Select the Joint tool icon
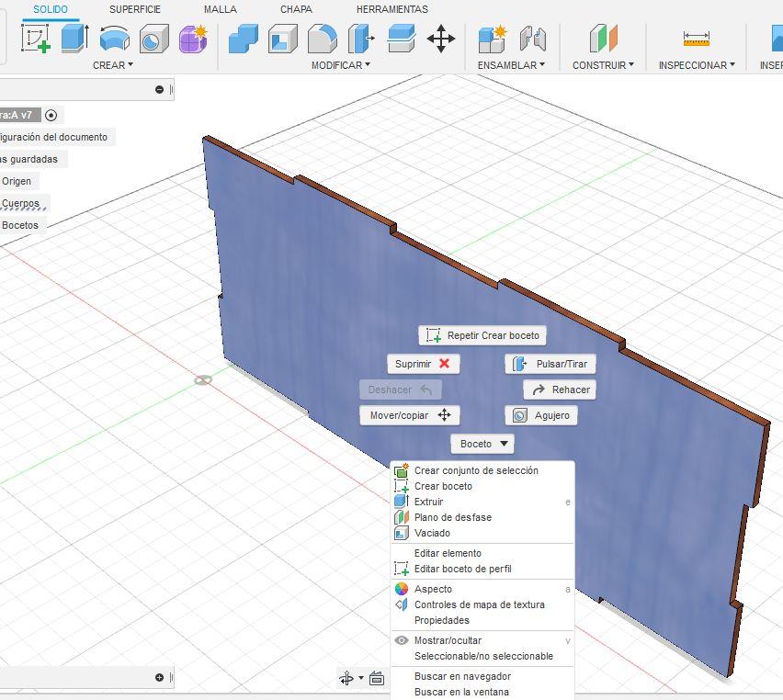 (532, 39)
